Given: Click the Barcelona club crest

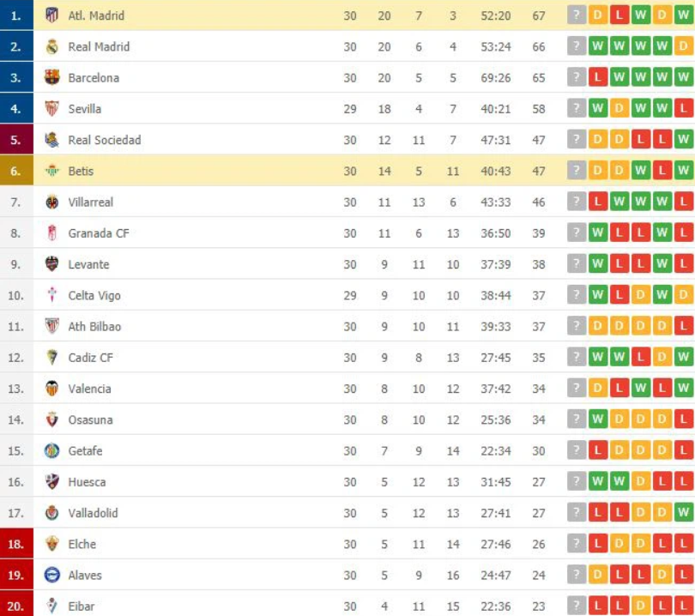Looking at the screenshot, I should (52, 77).
